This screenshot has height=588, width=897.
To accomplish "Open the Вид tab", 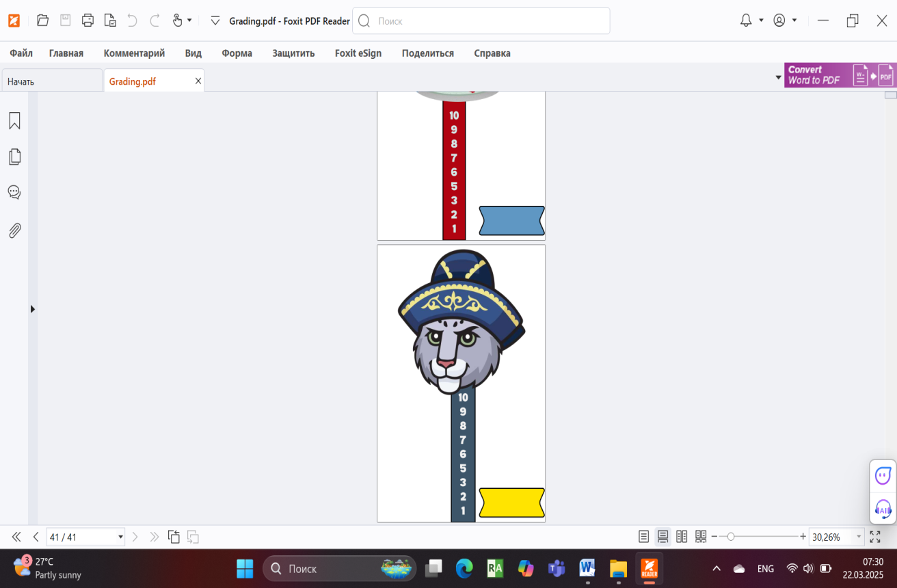I will pos(193,53).
